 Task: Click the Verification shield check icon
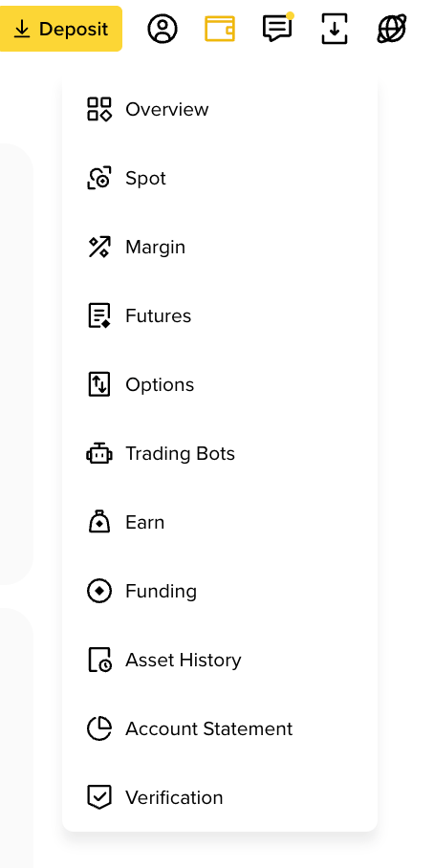99,797
